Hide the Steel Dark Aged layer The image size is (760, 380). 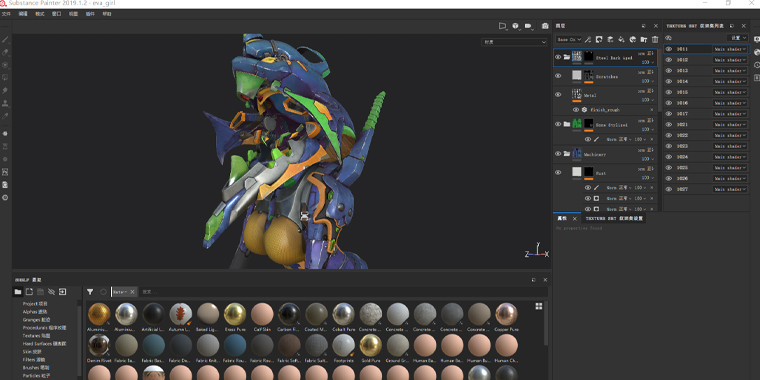tap(558, 57)
